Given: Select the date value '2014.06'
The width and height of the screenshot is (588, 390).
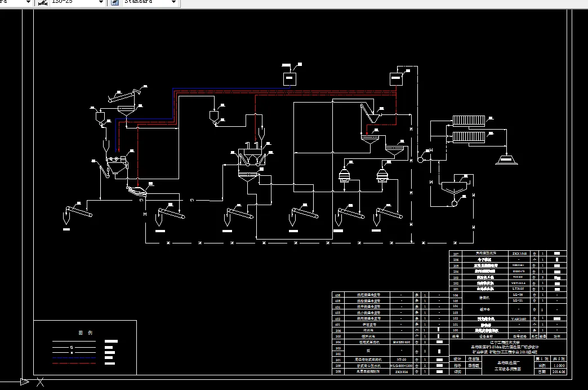Looking at the screenshot, I should click(x=558, y=371).
